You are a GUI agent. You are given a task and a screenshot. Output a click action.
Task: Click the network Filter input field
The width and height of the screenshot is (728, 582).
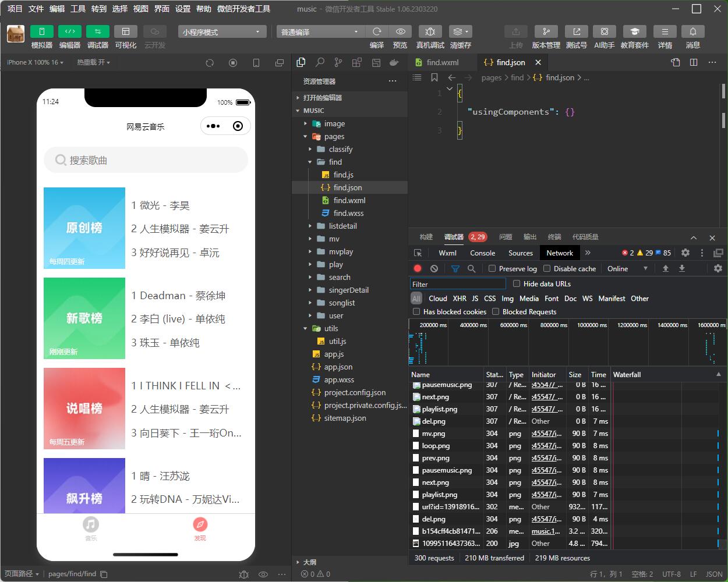[458, 283]
